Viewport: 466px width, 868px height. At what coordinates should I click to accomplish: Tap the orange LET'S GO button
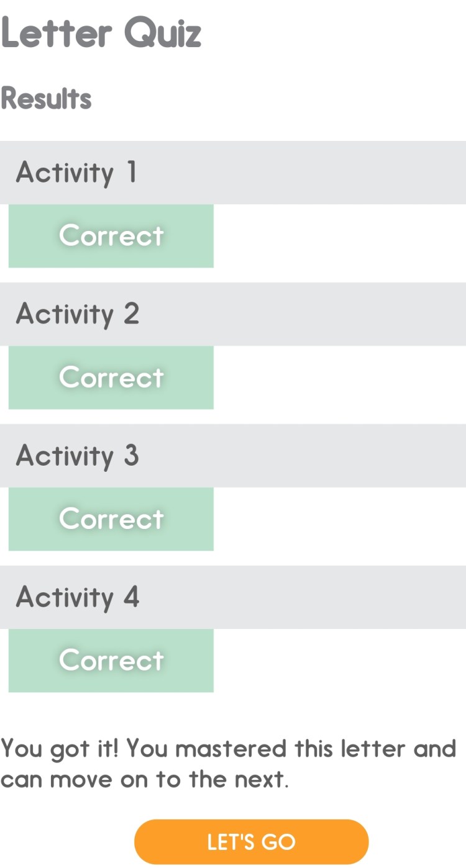coord(251,841)
